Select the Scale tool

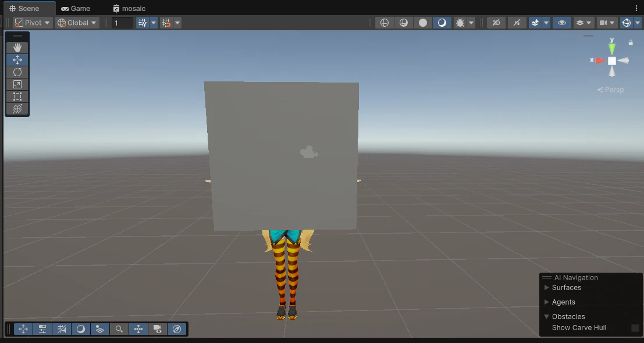click(x=17, y=84)
